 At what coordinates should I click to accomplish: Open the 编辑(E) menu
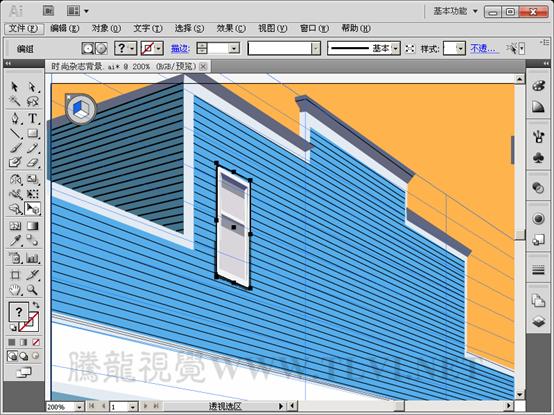pos(65,28)
